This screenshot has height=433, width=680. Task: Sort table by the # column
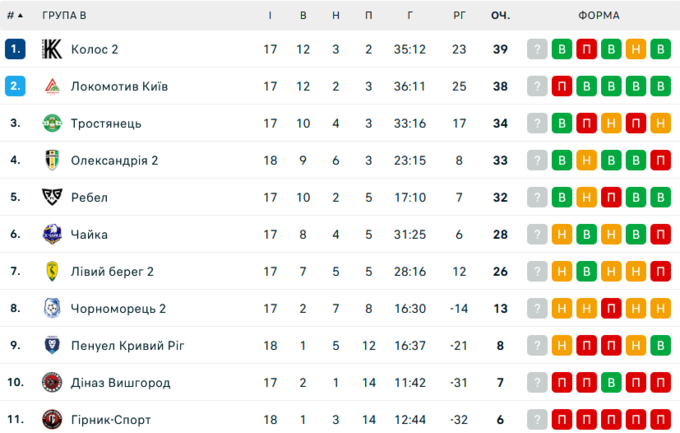15,15
